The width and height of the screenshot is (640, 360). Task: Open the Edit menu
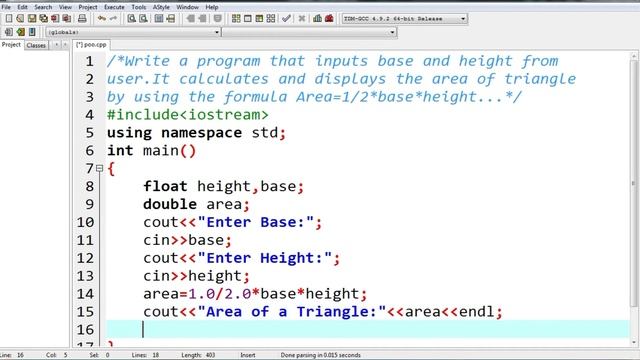pos(22,7)
